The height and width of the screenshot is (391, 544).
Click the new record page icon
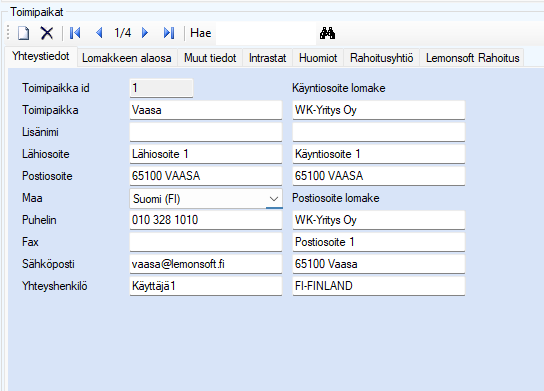24,33
